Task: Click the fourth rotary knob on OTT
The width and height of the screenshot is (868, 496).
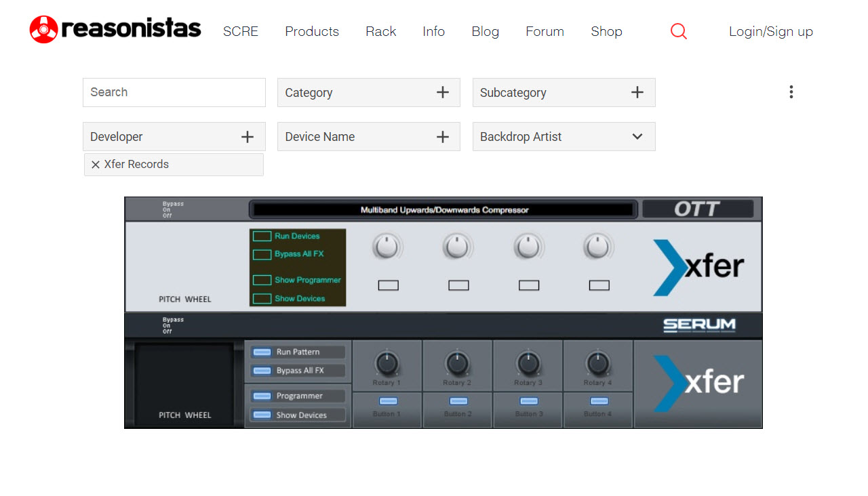Action: point(599,247)
